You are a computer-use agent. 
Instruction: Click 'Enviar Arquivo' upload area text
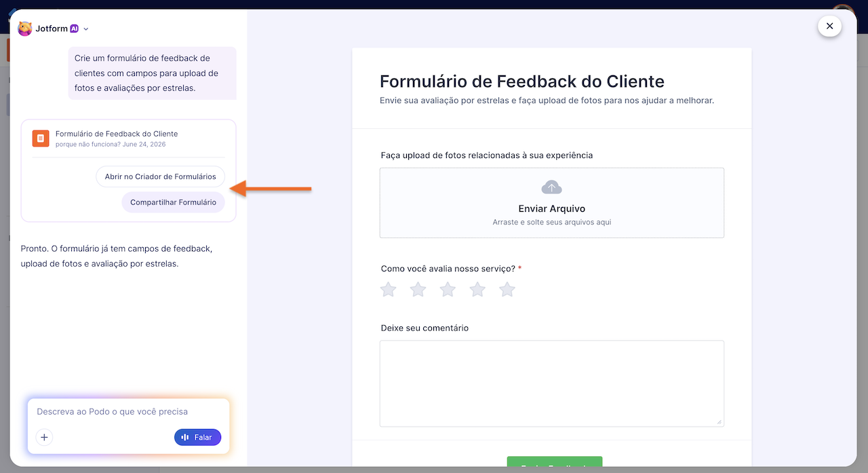coord(552,209)
